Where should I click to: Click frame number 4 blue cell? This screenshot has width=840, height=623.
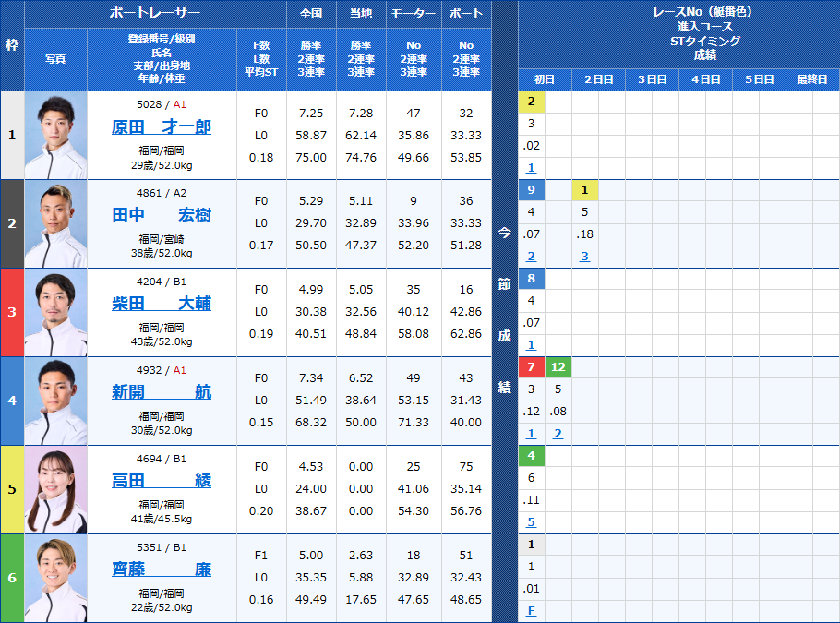point(12,401)
